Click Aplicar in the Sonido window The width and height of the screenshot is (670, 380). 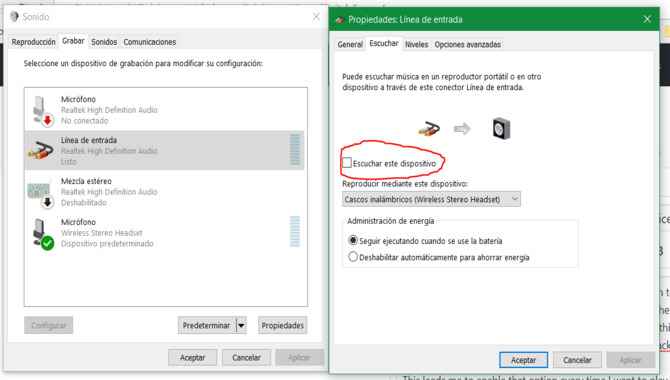tap(300, 357)
